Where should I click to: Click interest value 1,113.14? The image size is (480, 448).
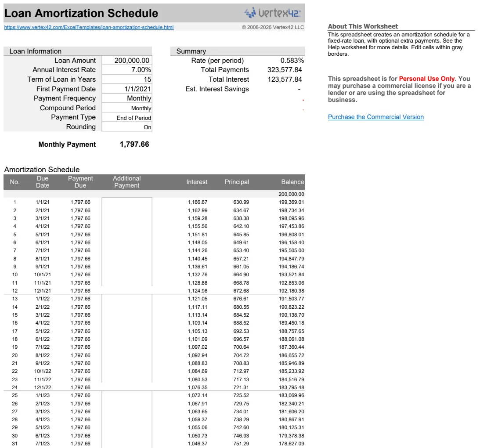pos(198,315)
